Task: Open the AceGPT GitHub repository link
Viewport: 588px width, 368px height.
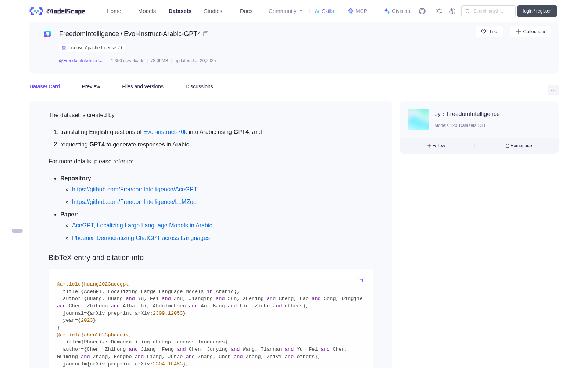Action: pos(135,189)
